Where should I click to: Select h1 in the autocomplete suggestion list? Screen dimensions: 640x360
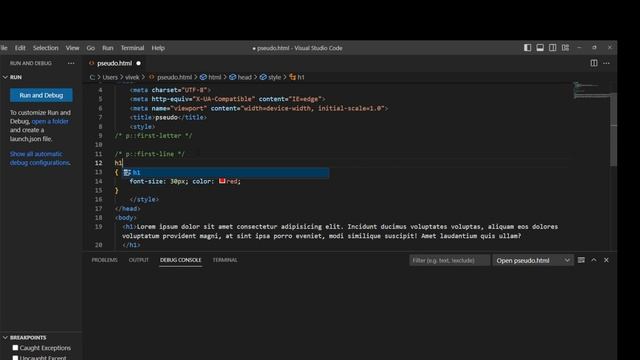click(225, 173)
